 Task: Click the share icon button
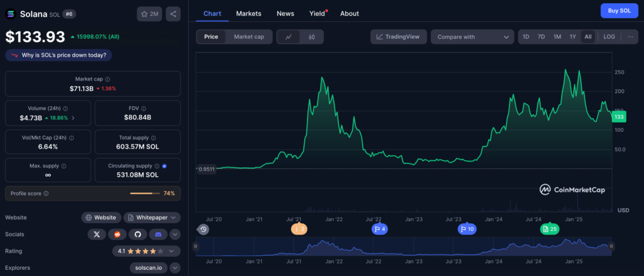[x=173, y=14]
